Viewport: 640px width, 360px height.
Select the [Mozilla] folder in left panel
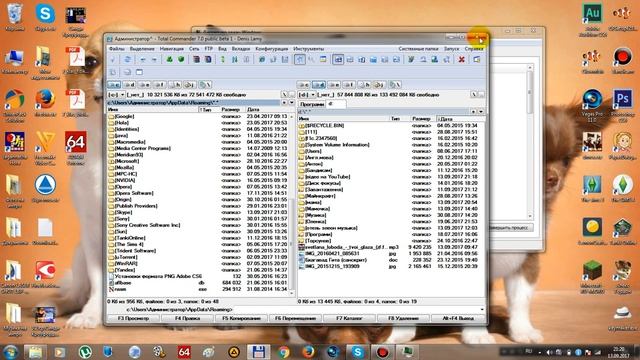pos(124,167)
